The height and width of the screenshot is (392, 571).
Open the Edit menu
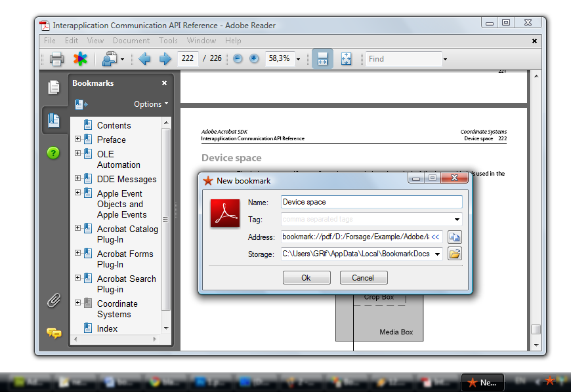pos(72,41)
